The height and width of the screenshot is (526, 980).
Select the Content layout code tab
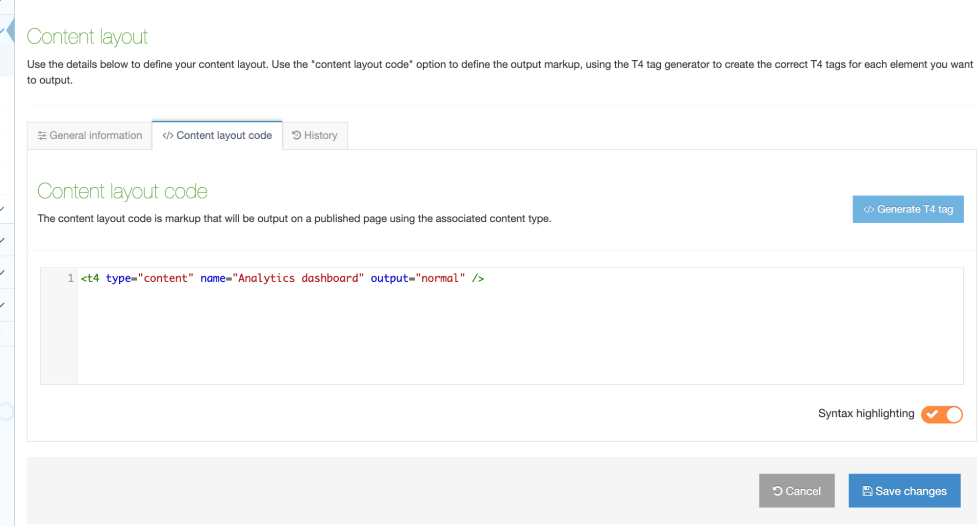pos(217,136)
